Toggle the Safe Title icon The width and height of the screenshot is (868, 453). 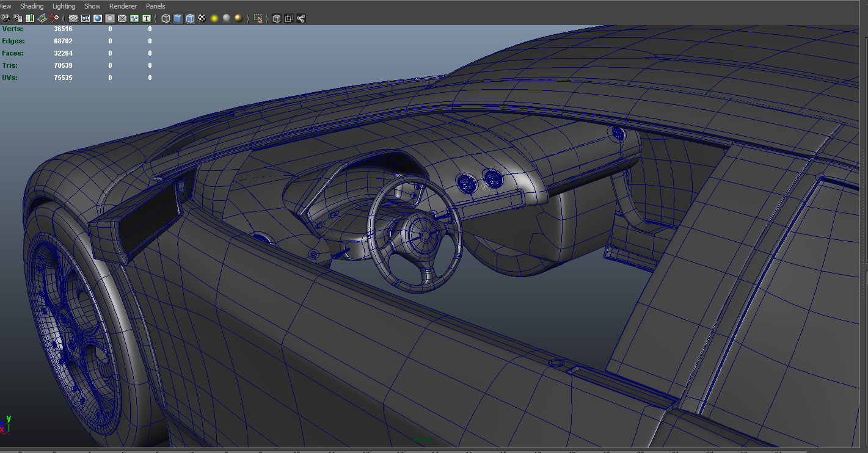(147, 18)
